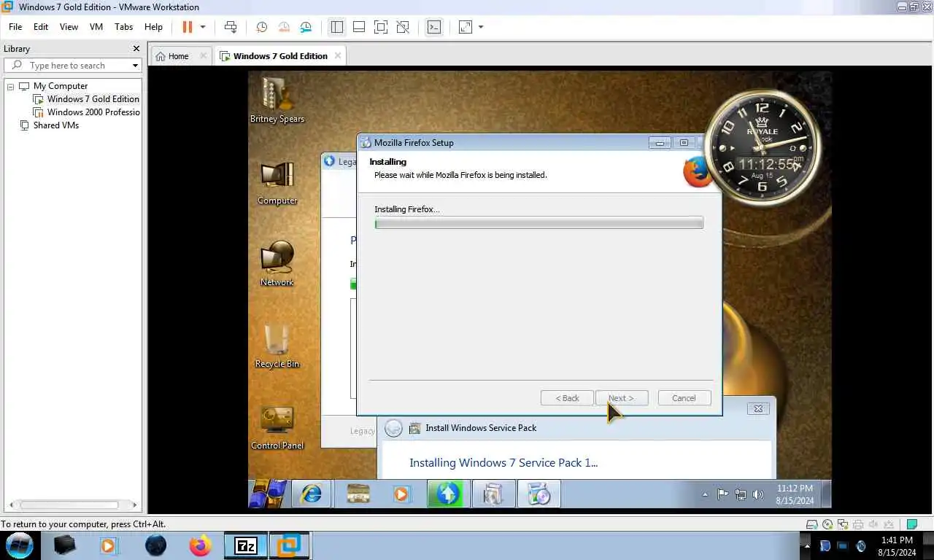Click the sound card status bar icon
This screenshot has width=934, height=560.
click(873, 524)
